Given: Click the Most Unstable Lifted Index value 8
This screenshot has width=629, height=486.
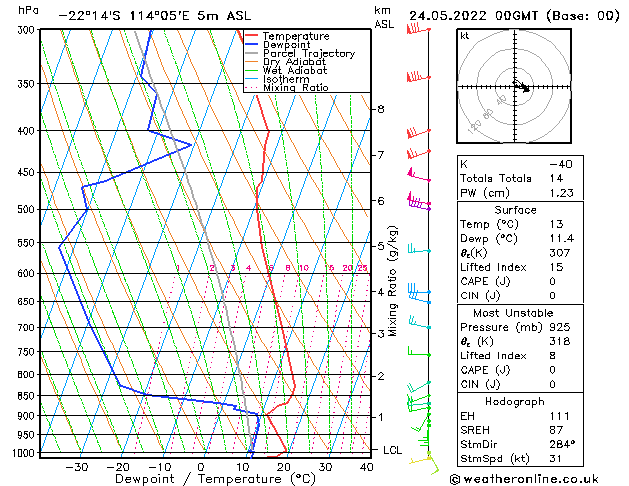Looking at the screenshot, I should click(552, 356).
